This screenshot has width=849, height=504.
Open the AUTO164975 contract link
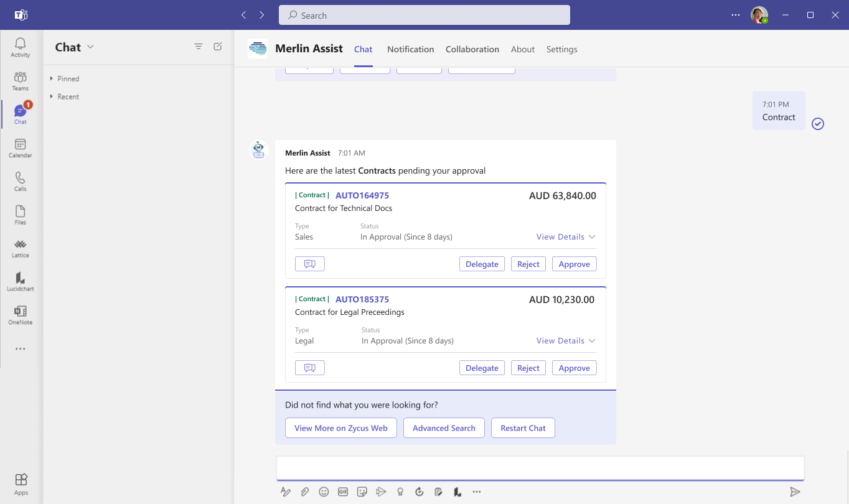point(362,195)
